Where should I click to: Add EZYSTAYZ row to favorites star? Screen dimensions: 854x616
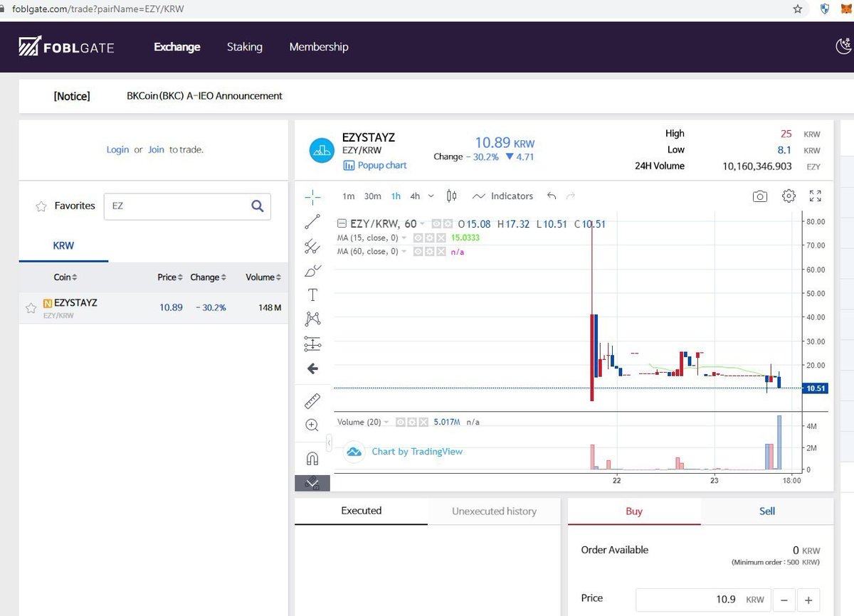31,308
